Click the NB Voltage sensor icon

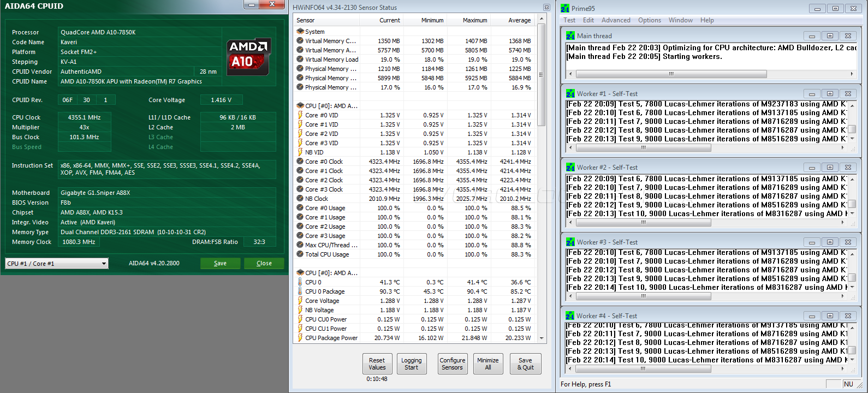pyautogui.click(x=300, y=310)
